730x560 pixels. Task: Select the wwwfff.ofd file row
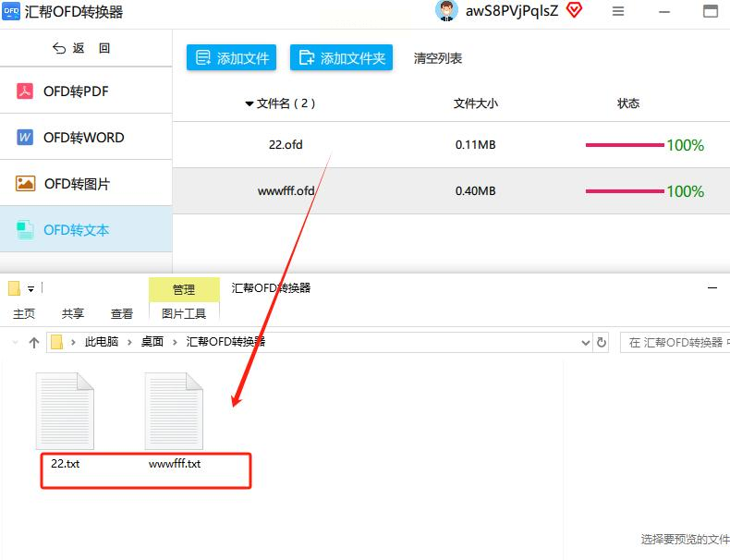pos(451,191)
